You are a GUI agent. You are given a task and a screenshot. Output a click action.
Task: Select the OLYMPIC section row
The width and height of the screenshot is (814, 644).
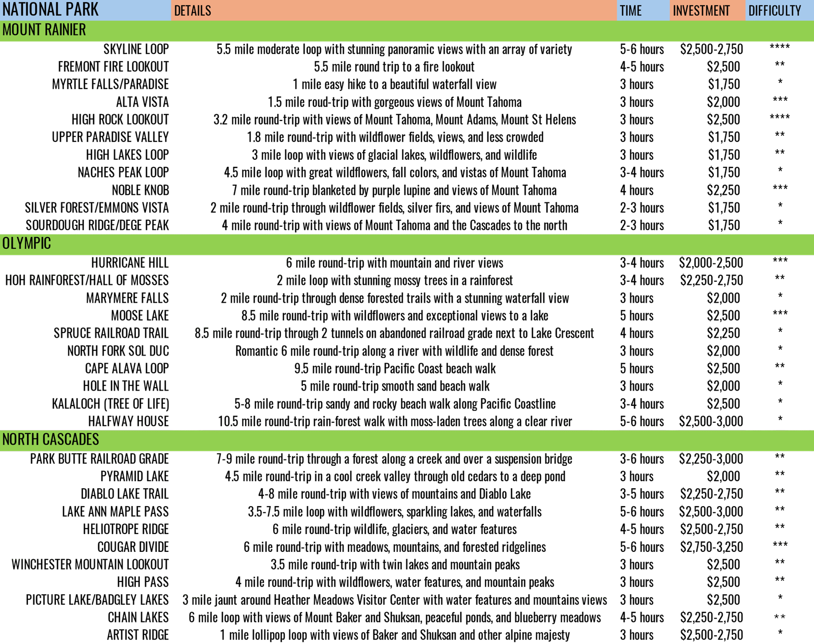pyautogui.click(x=407, y=244)
